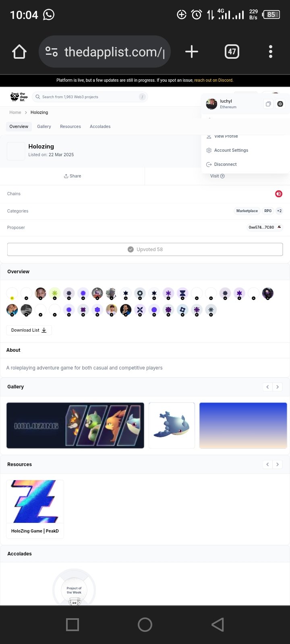Click the download icon beside Download List
Screen dimensions: 290x644
coord(44,330)
